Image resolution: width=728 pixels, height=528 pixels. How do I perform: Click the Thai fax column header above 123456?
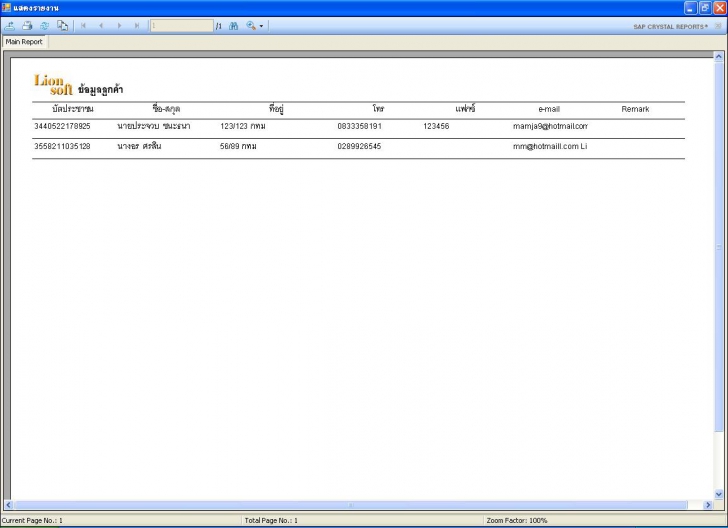pyautogui.click(x=465, y=109)
